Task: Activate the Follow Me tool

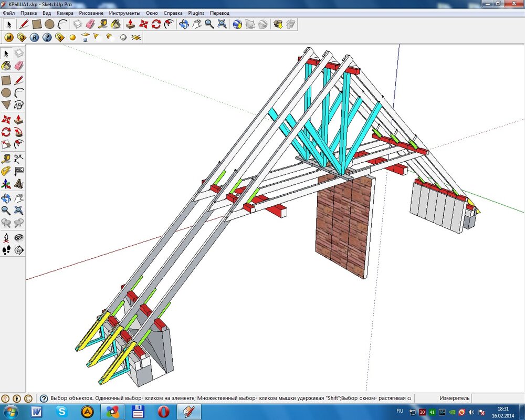Action: 19,131
